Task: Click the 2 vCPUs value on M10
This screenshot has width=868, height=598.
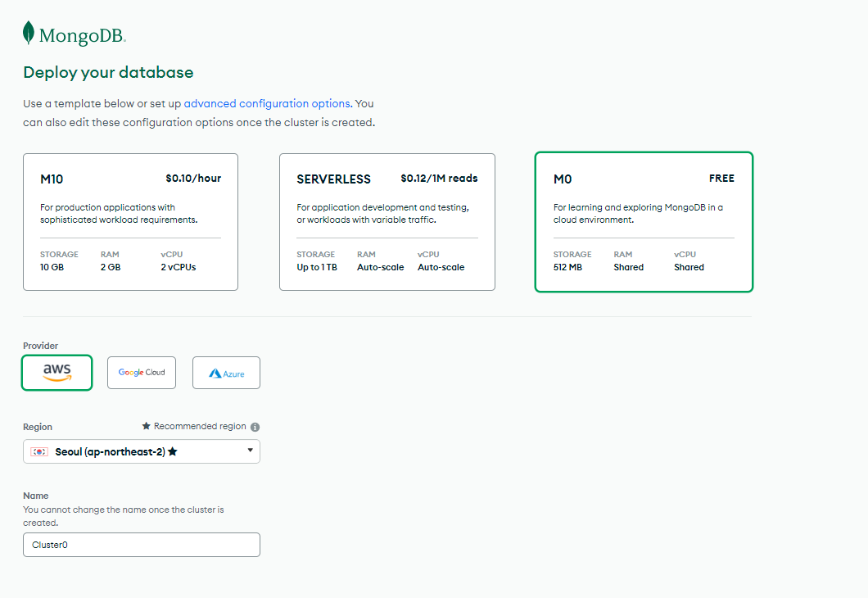Action: (x=179, y=267)
